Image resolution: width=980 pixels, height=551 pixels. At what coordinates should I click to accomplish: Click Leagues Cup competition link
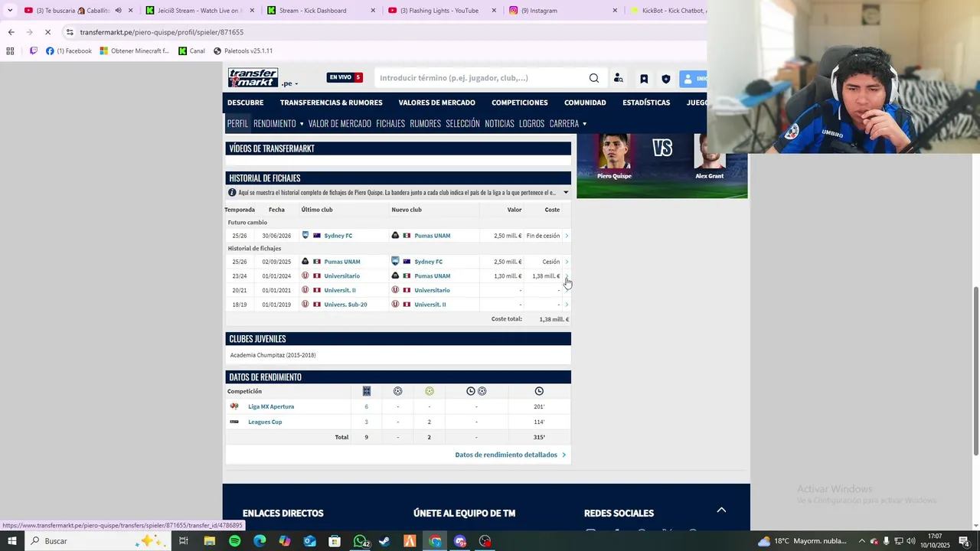tap(265, 422)
